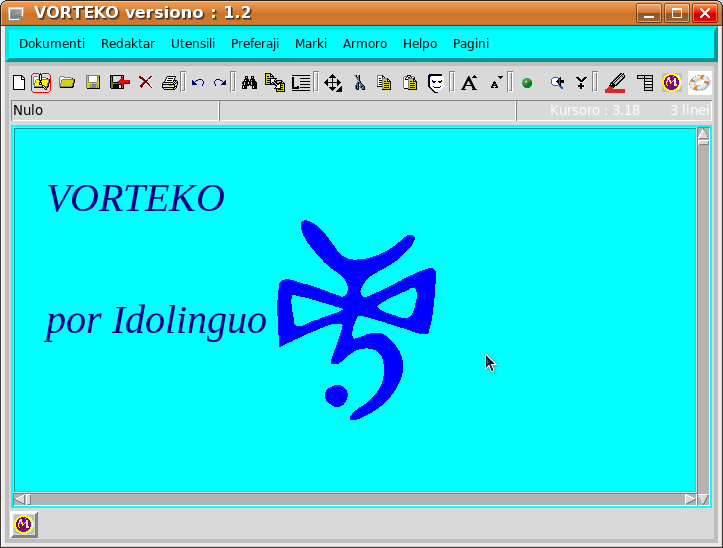The height and width of the screenshot is (548, 723).
Task: Click the horizontal scrollbar right arrow
Action: pyautogui.click(x=690, y=499)
